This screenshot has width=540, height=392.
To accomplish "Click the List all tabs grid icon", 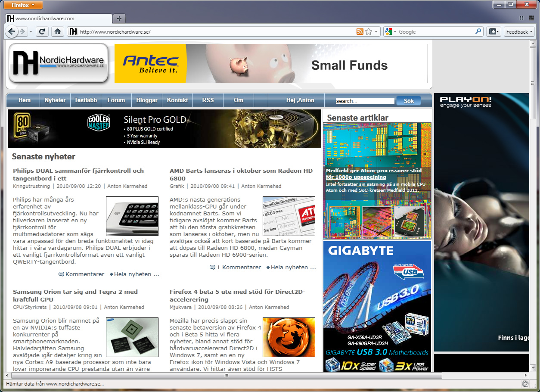I will pyautogui.click(x=531, y=18).
